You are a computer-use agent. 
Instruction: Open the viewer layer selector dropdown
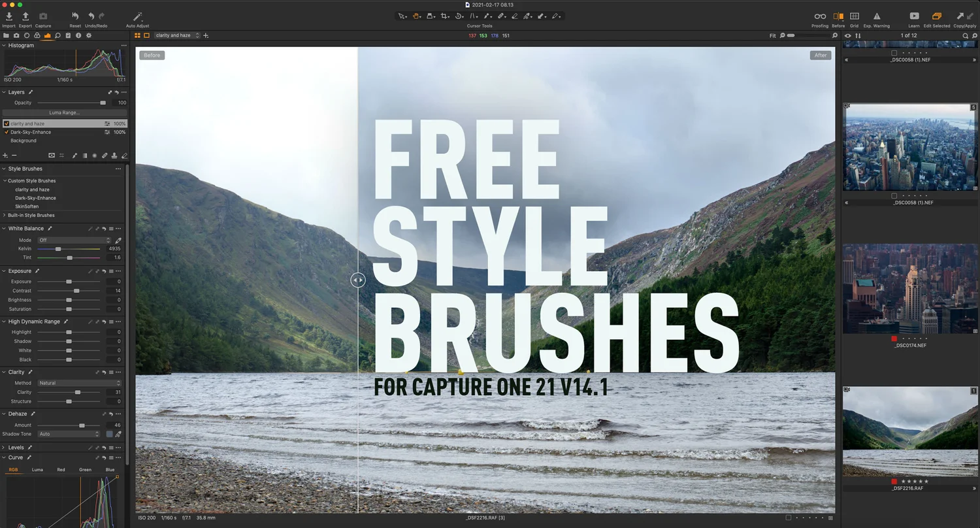coord(177,35)
